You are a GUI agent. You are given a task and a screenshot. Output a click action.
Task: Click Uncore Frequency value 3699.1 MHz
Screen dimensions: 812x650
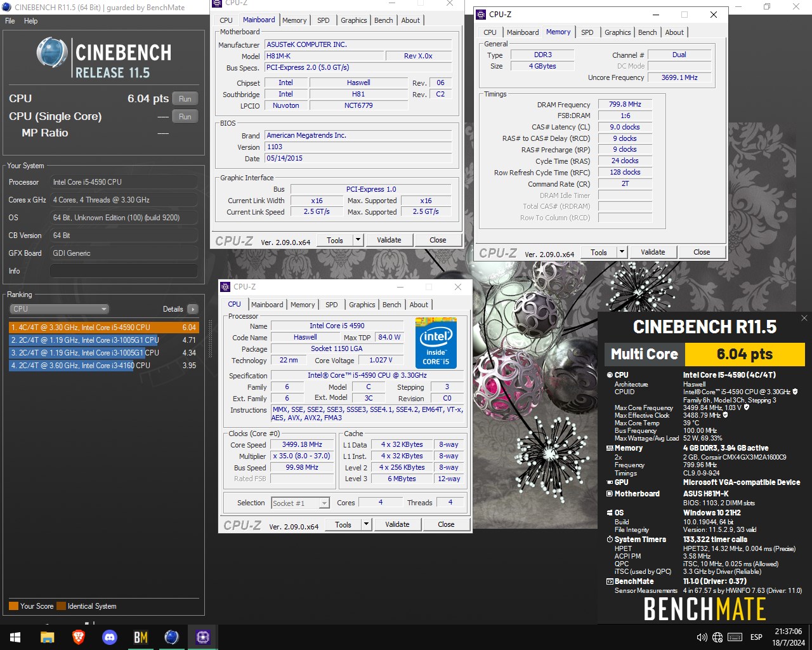(x=679, y=77)
